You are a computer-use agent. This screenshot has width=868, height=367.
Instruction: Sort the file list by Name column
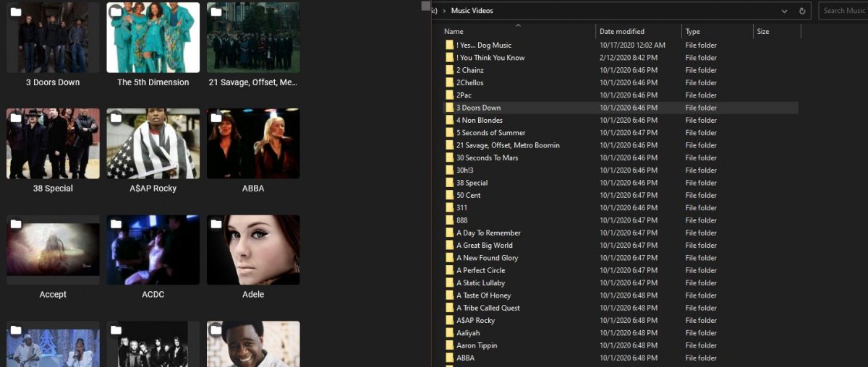point(454,32)
